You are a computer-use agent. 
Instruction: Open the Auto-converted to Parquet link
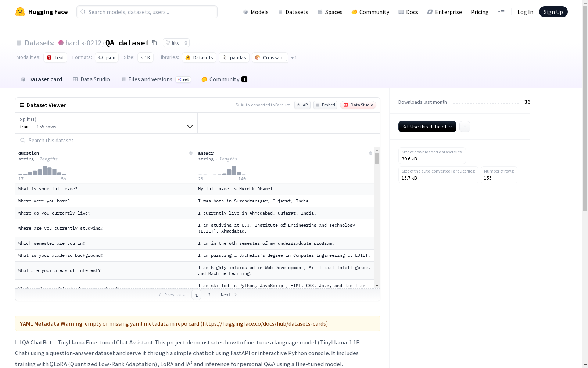[262, 105]
